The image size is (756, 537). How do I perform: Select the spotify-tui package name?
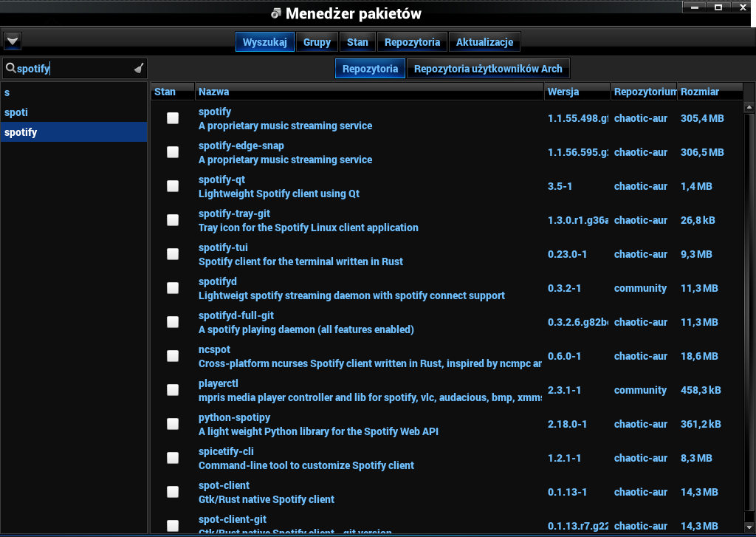[x=223, y=247]
